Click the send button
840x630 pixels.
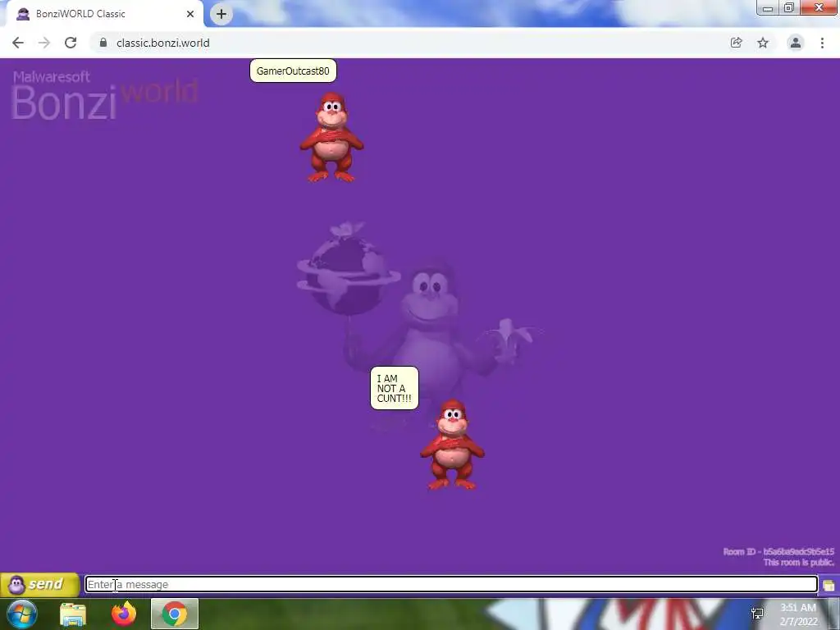(40, 584)
